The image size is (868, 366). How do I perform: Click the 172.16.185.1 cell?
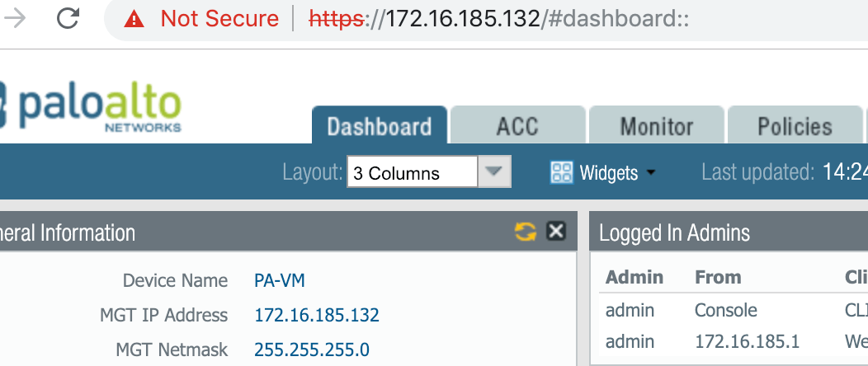(x=748, y=341)
